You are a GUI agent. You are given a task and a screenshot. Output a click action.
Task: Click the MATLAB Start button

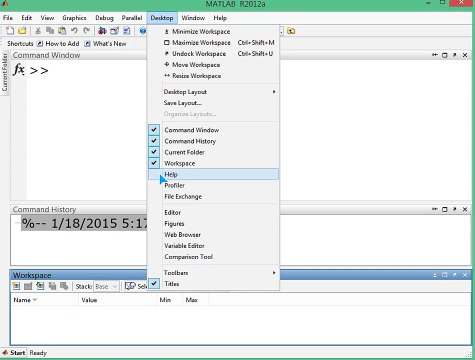[14, 353]
